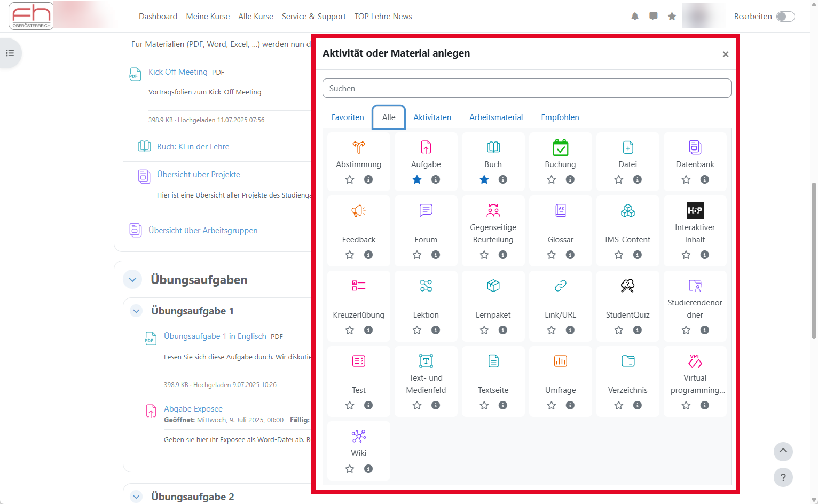Select the Kreuzerlübung icon
The width and height of the screenshot is (818, 504).
pyautogui.click(x=359, y=286)
